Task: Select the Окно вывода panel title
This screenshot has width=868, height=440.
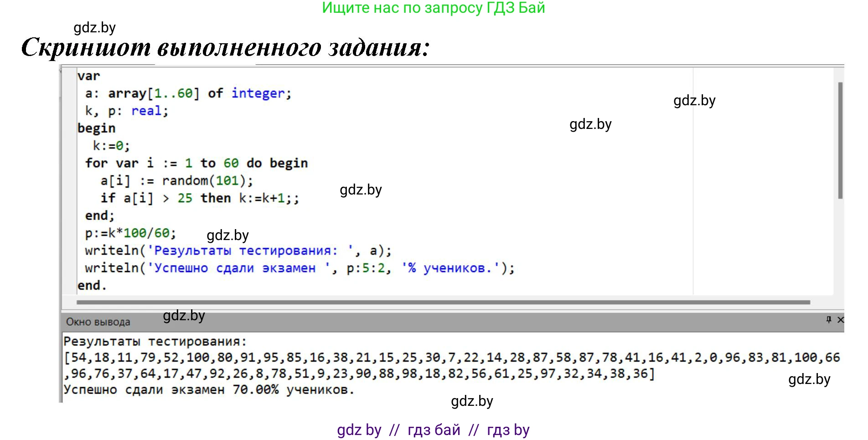Action: (x=98, y=322)
